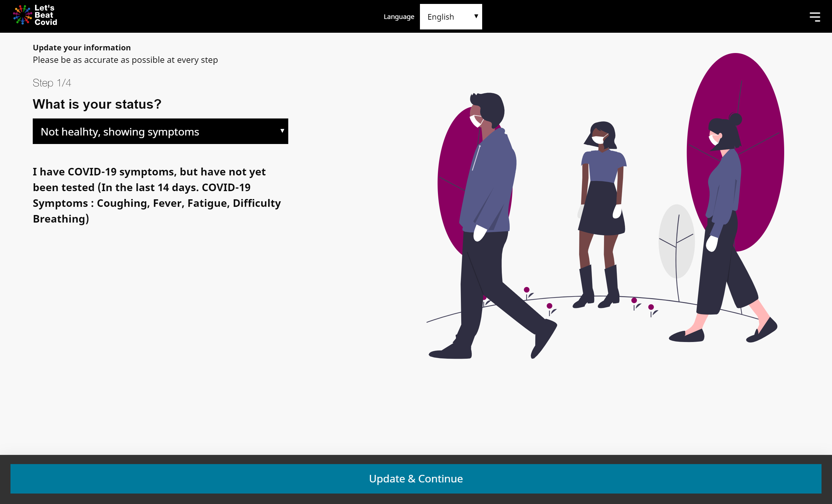The width and height of the screenshot is (832, 504).
Task: Click the 'Update your information' heading
Action: pos(82,47)
